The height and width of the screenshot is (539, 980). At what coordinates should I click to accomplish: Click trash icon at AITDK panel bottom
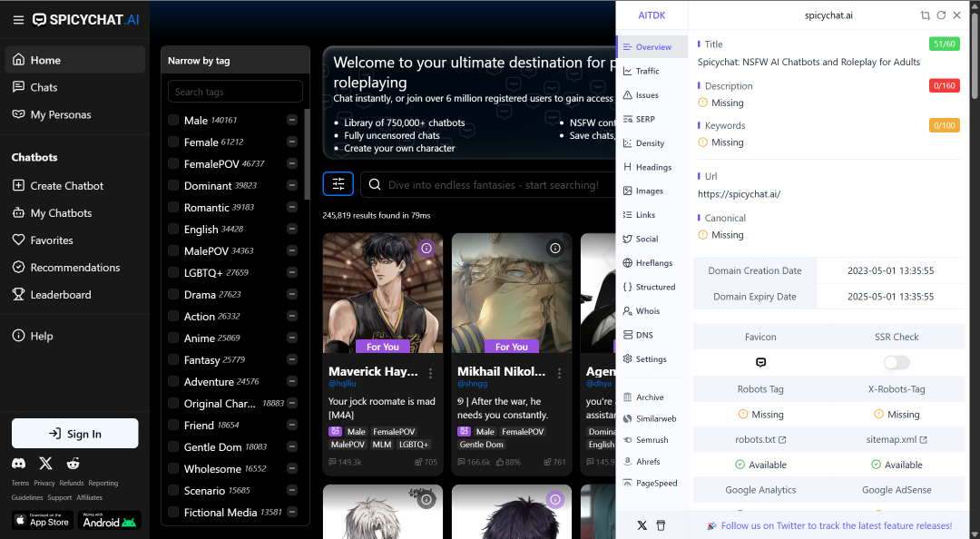(661, 525)
